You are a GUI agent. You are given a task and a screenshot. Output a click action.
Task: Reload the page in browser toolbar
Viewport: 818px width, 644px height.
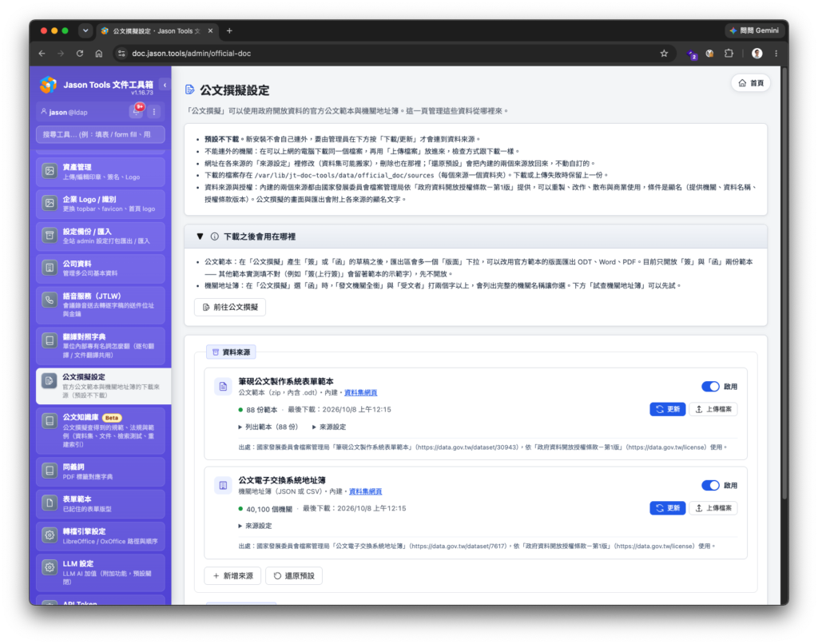[x=80, y=54]
